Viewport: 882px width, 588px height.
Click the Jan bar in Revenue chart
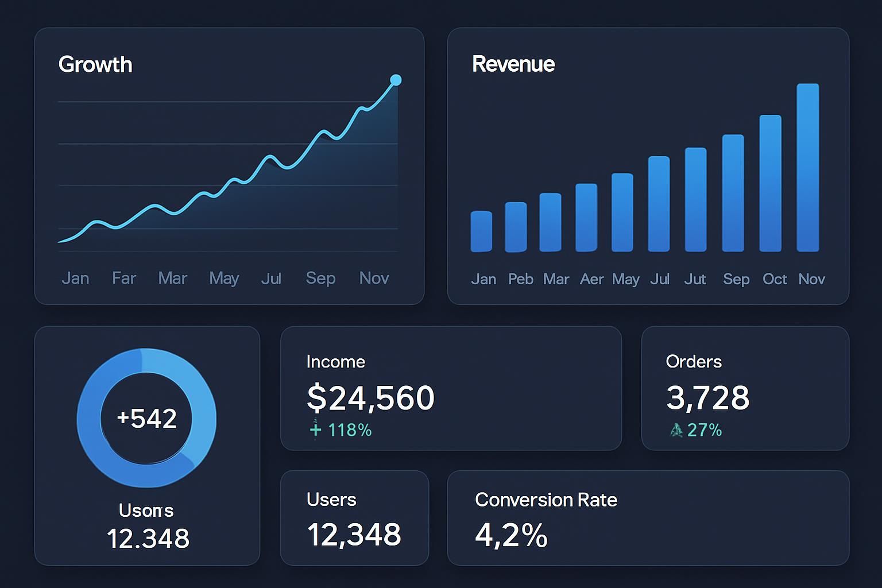(481, 231)
